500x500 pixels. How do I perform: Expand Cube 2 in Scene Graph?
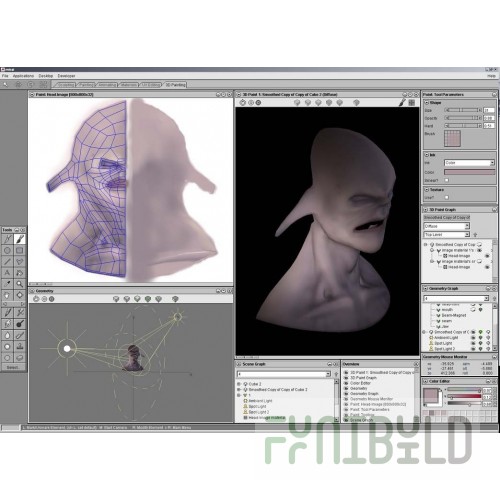239,384
